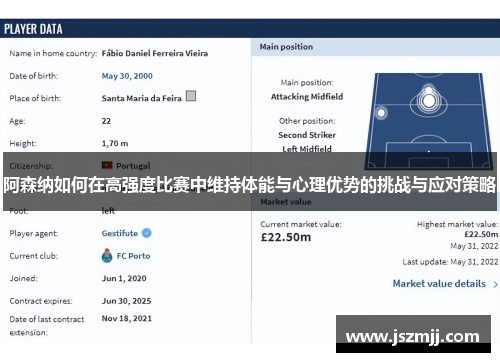Click the Highest market value label
Image resolution: width=500 pixels, height=362 pixels.
(x=457, y=224)
